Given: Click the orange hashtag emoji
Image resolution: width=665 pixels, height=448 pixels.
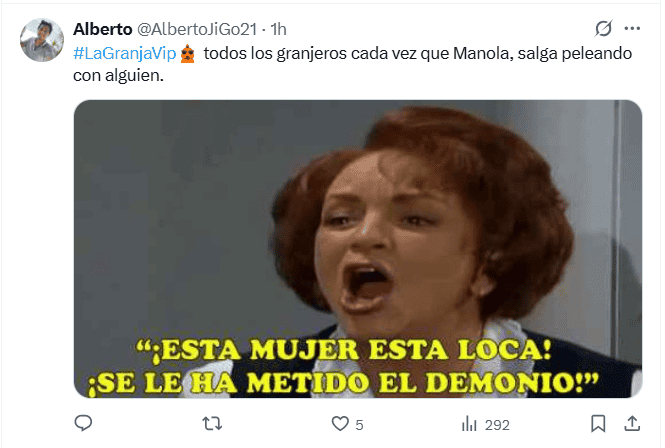Looking at the screenshot, I should tap(187, 54).
